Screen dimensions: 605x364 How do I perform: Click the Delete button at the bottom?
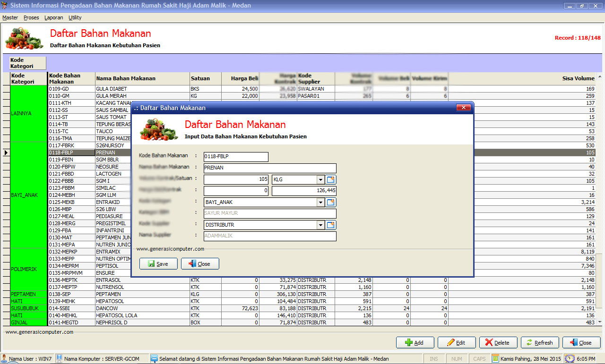pyautogui.click(x=498, y=343)
